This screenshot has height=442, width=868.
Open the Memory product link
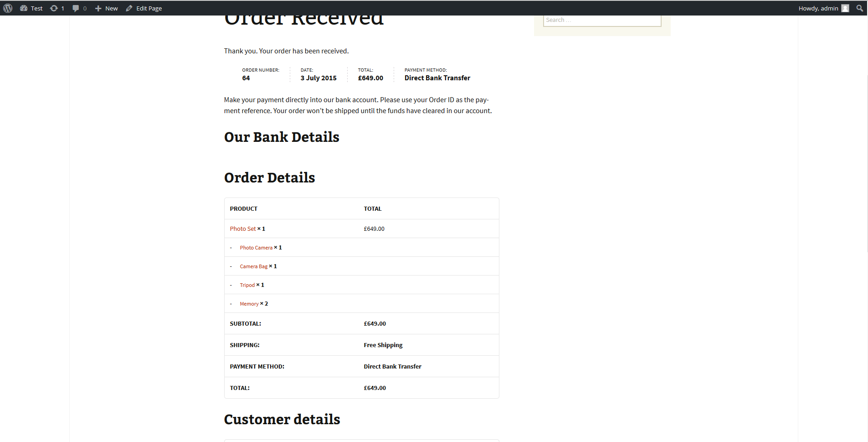[249, 304]
